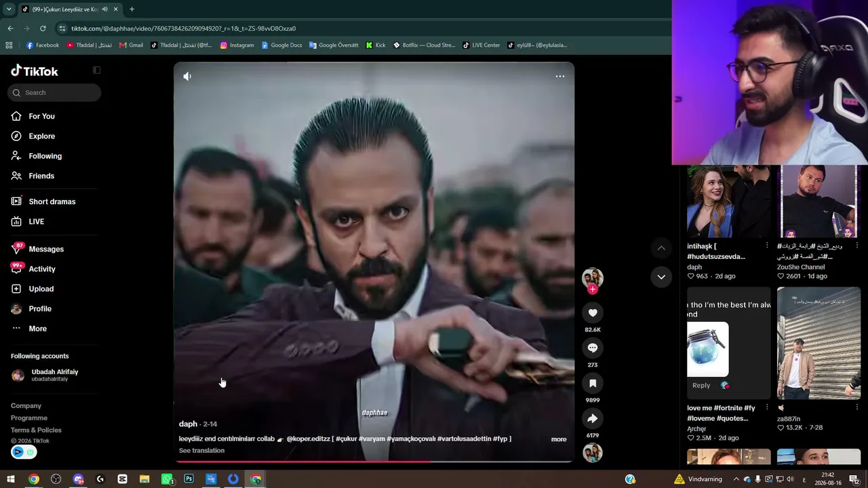The height and width of the screenshot is (488, 868).
Task: Open the ZouShe Channel video thumbnail
Action: coord(818,201)
